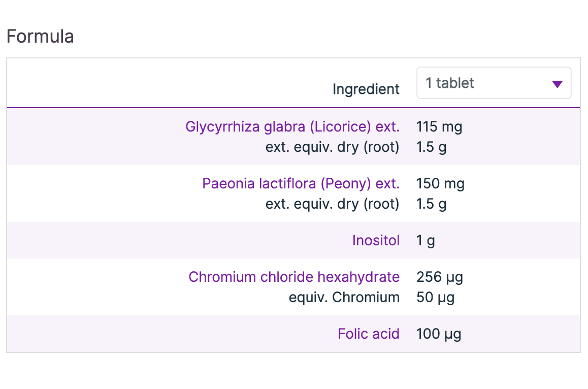Screen dimensions: 588x389
Task: Open the Paeonia lactiflora (Peony) ext. link
Action: pyautogui.click(x=301, y=183)
